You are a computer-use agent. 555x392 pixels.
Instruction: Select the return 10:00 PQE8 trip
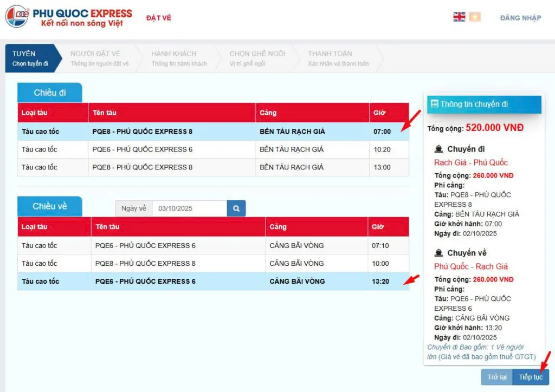point(214,263)
